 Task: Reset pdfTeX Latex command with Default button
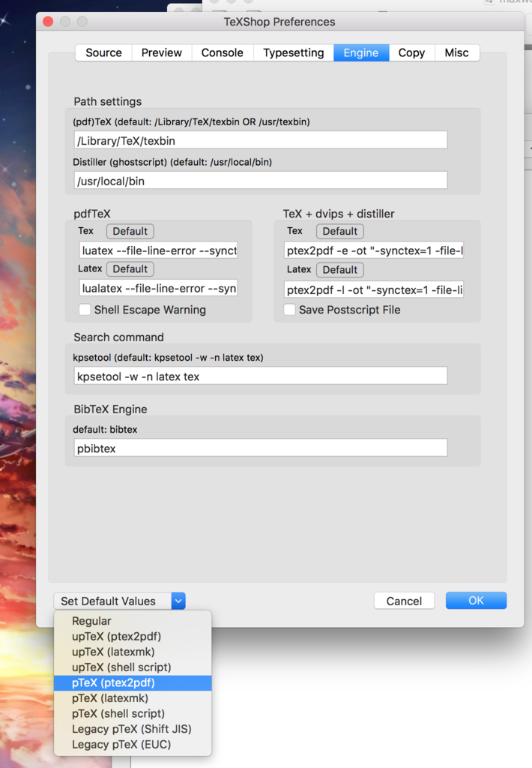pyautogui.click(x=130, y=269)
